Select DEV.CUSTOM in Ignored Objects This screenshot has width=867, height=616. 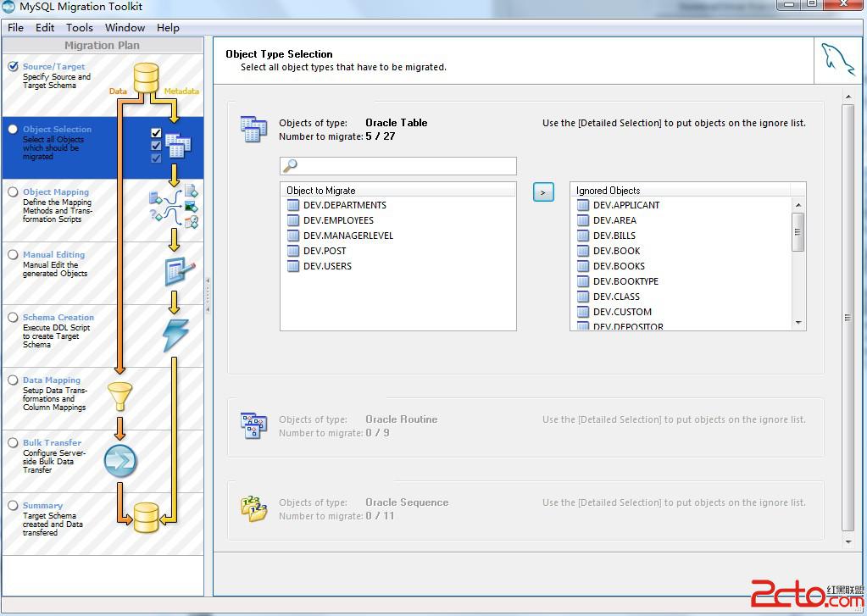(x=622, y=312)
